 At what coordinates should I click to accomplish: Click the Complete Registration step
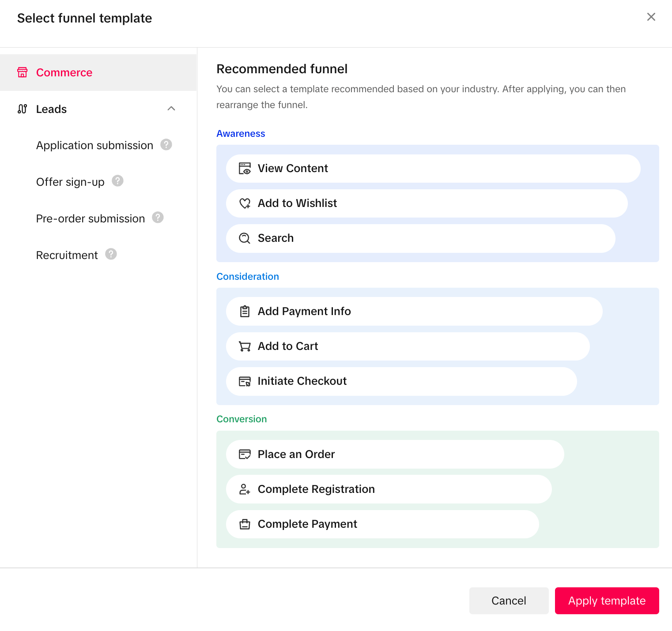point(389,489)
